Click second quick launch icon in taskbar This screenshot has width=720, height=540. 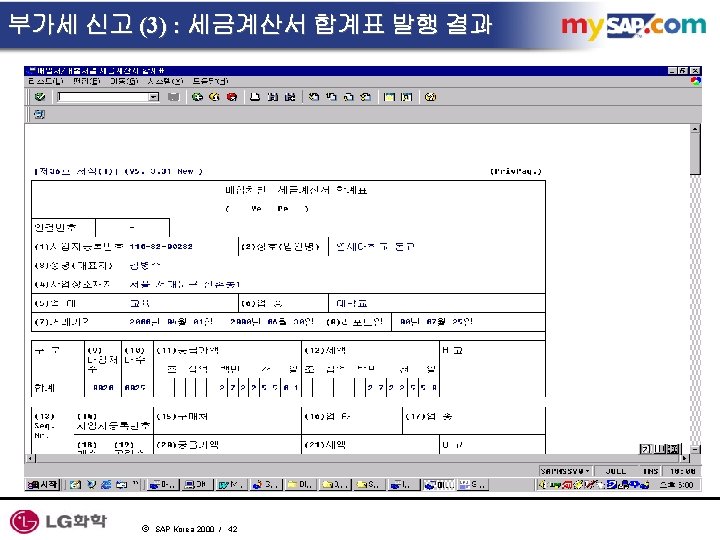(x=91, y=484)
